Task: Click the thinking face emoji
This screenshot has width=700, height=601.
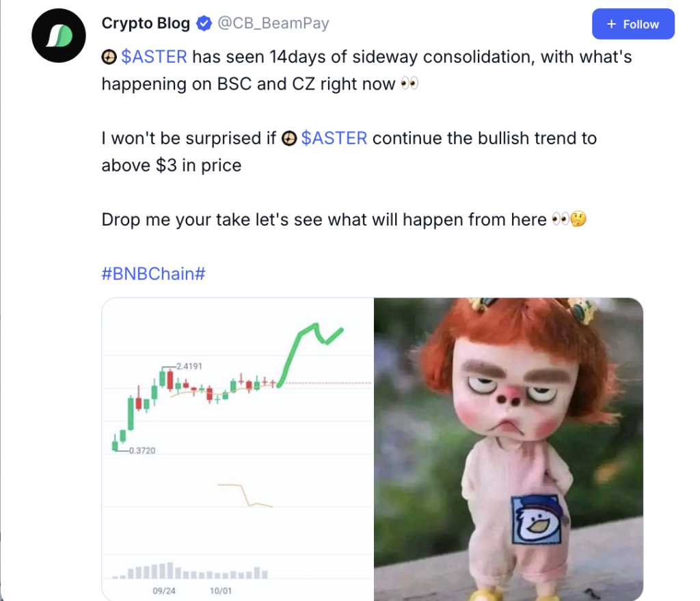Action: coord(578,220)
